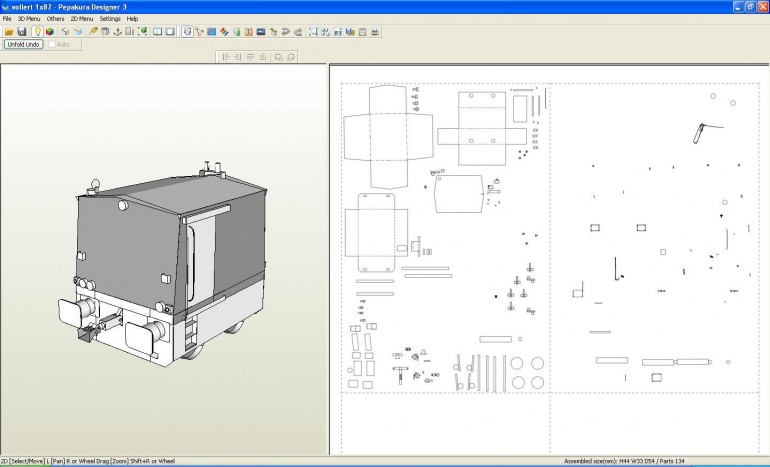Click the page setup P1 icon

[338, 32]
